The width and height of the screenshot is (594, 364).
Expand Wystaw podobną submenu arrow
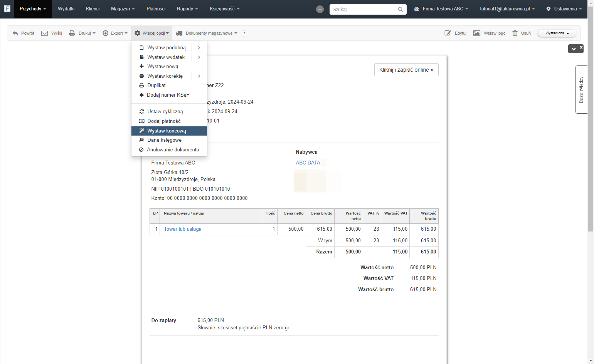[199, 47]
